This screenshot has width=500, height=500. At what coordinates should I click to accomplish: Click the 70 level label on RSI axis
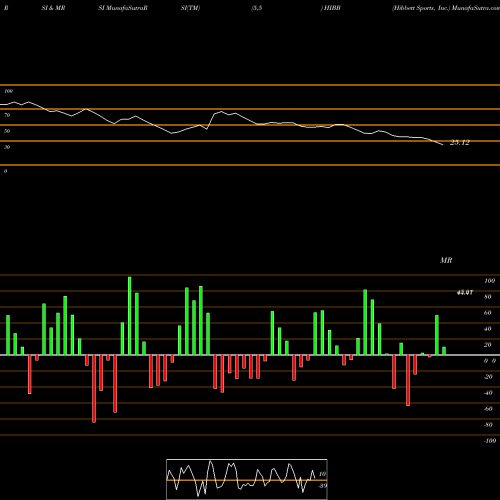click(7, 115)
